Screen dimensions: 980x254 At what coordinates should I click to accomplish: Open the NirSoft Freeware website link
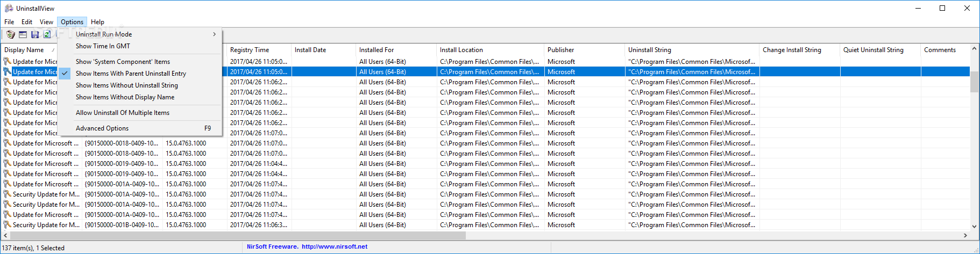pyautogui.click(x=307, y=247)
